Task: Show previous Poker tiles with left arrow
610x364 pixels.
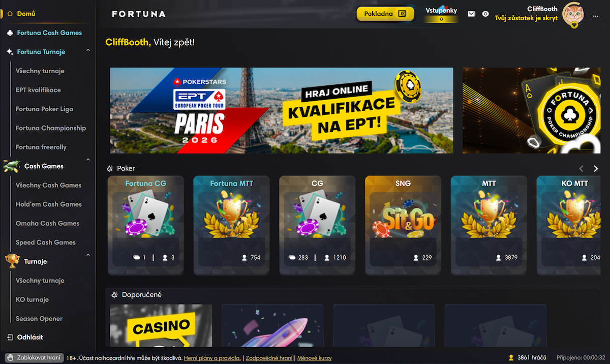Action: click(x=582, y=169)
